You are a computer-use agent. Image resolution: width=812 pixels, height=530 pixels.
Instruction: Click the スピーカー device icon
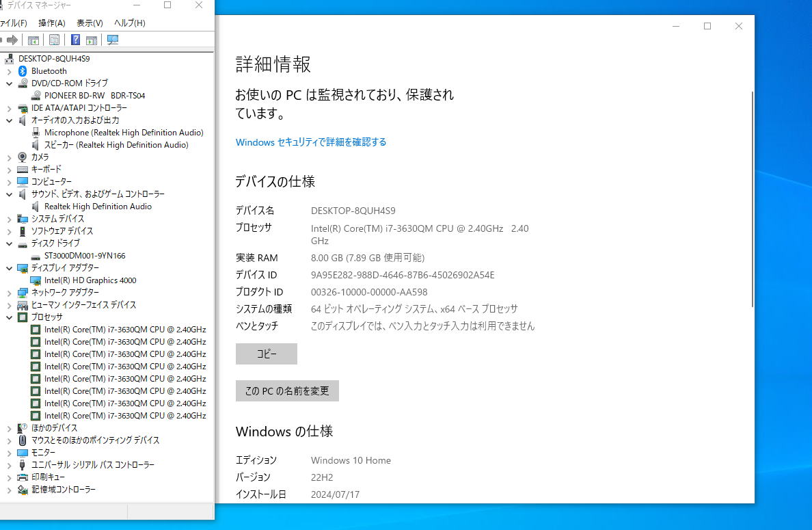coord(36,145)
